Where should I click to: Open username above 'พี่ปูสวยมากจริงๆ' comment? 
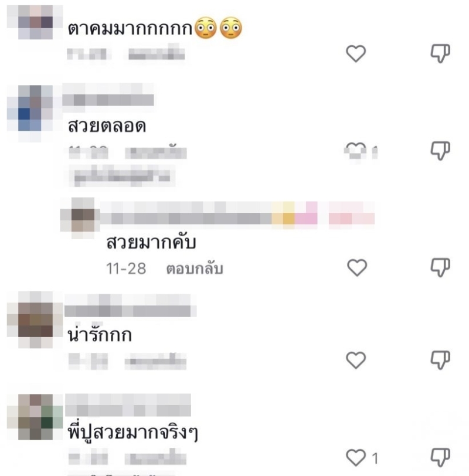[x=128, y=405]
